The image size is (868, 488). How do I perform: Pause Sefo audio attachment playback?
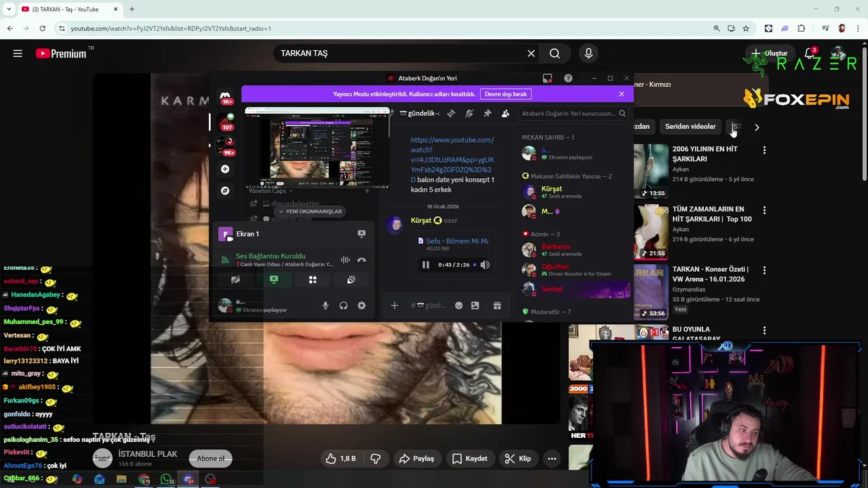click(426, 265)
